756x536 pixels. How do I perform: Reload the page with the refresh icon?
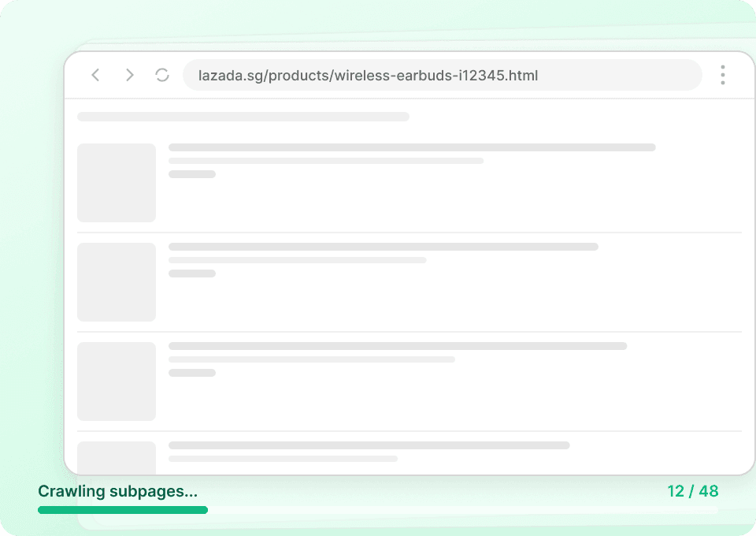pos(162,75)
